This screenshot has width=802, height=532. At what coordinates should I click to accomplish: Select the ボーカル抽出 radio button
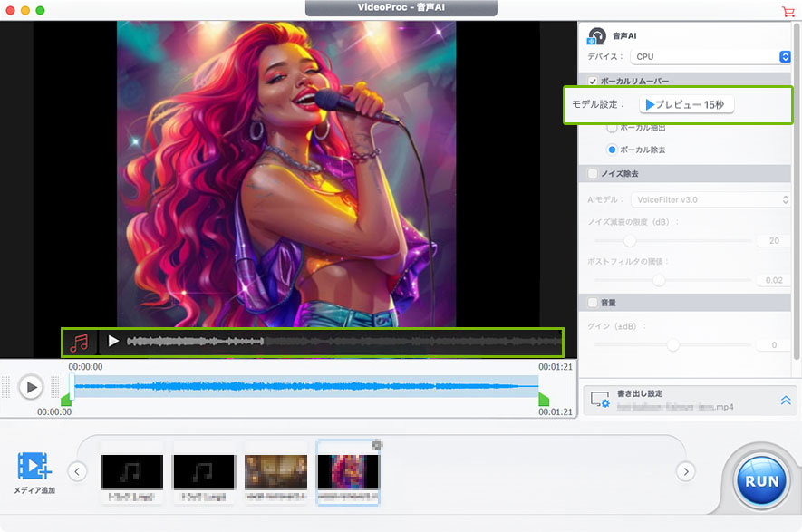tap(612, 128)
